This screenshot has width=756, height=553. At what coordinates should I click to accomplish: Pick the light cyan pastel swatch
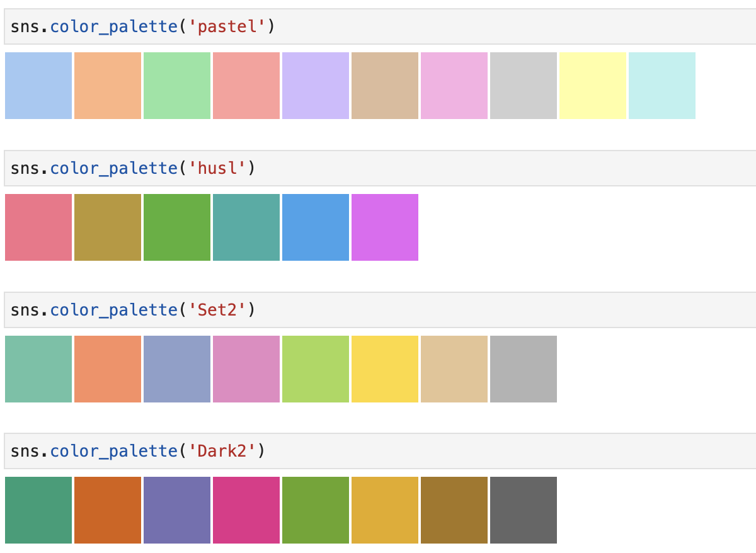click(662, 86)
